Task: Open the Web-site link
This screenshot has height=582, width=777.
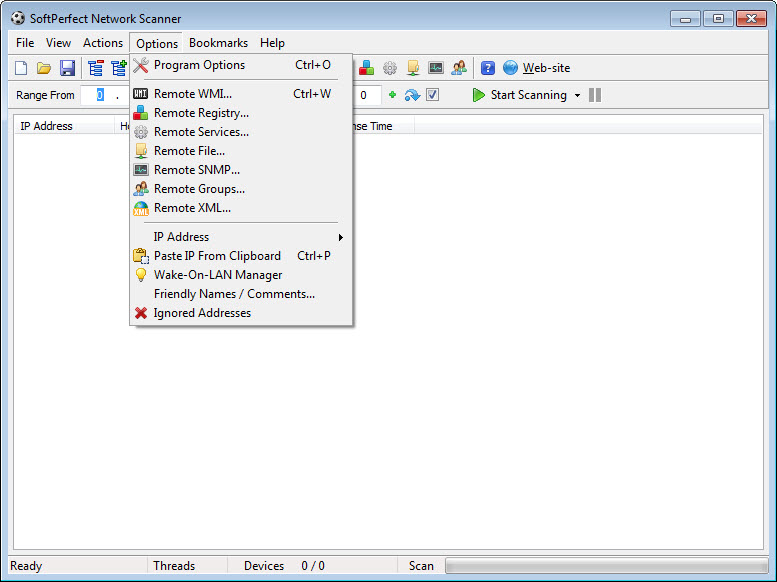Action: coord(546,68)
